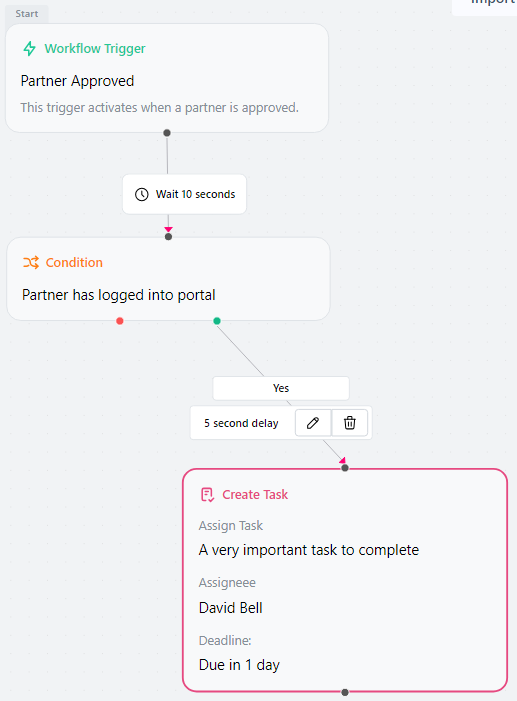Click the Yes branch label
This screenshot has height=701, width=517.
[x=281, y=388]
